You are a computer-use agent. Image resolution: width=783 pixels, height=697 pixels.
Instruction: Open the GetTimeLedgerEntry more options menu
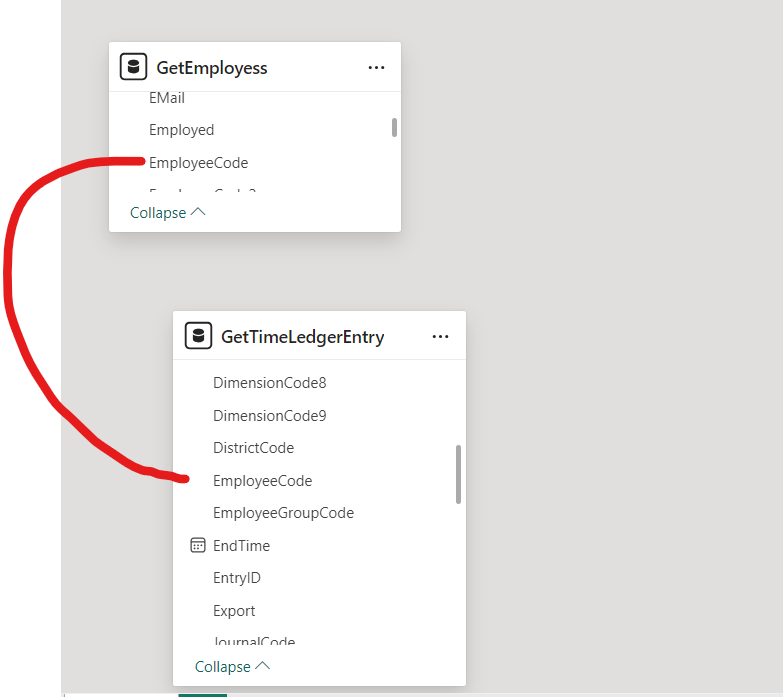pos(440,337)
